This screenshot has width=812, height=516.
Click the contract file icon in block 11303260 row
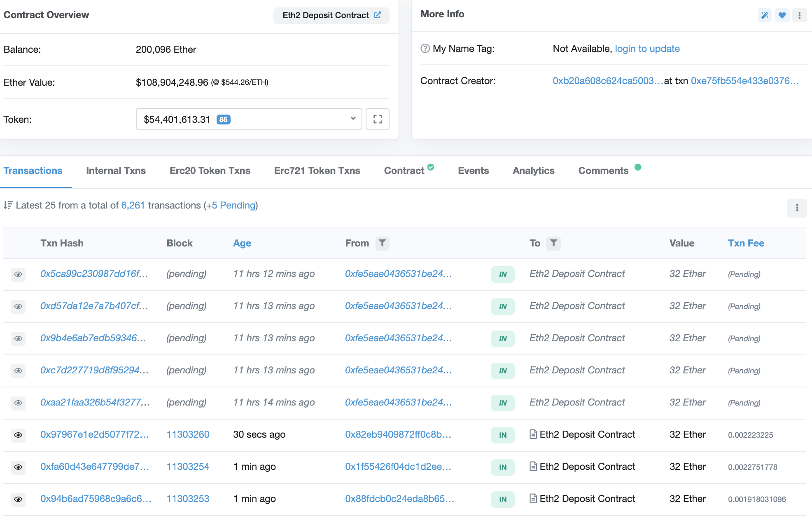tap(533, 434)
